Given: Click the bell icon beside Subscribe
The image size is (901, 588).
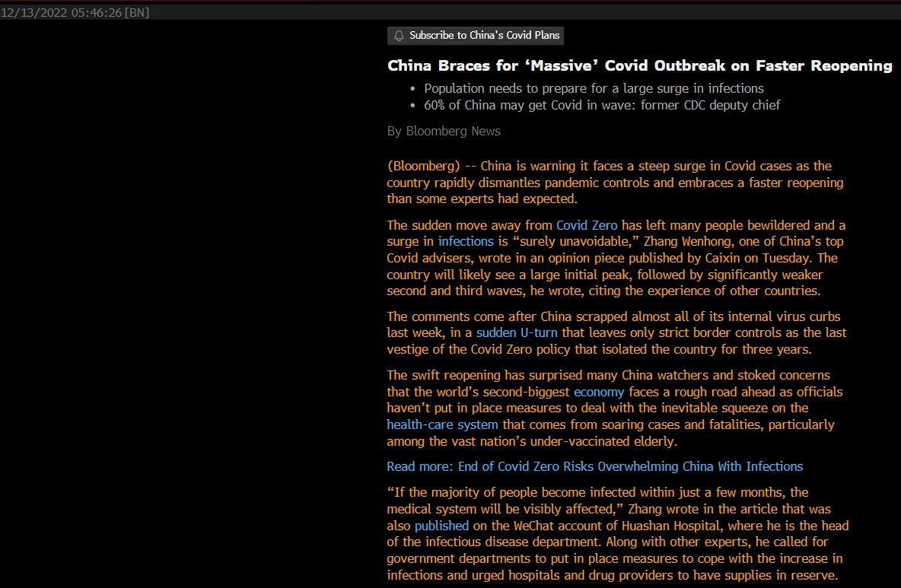Looking at the screenshot, I should 399,36.
